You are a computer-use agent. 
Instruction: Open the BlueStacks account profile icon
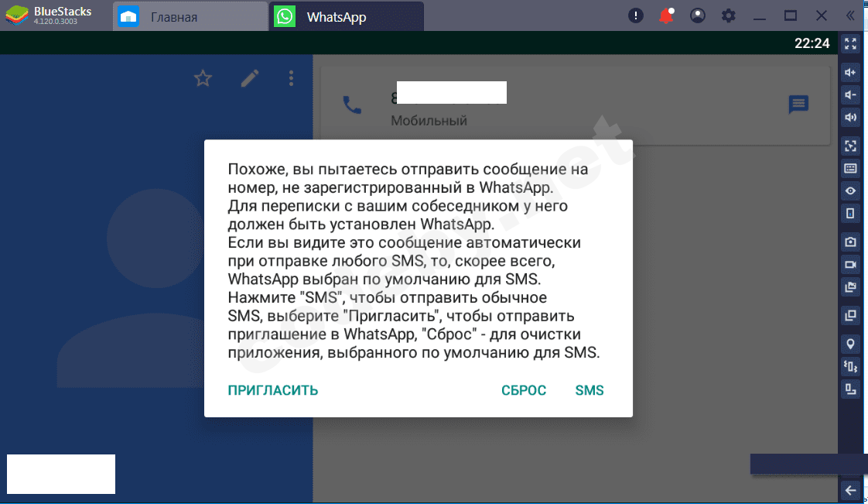tap(698, 15)
